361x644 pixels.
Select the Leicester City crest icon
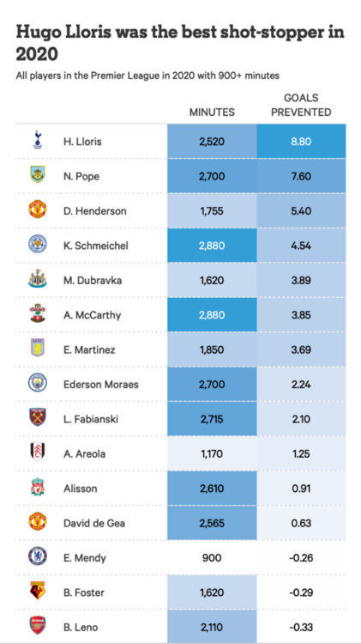tap(38, 244)
